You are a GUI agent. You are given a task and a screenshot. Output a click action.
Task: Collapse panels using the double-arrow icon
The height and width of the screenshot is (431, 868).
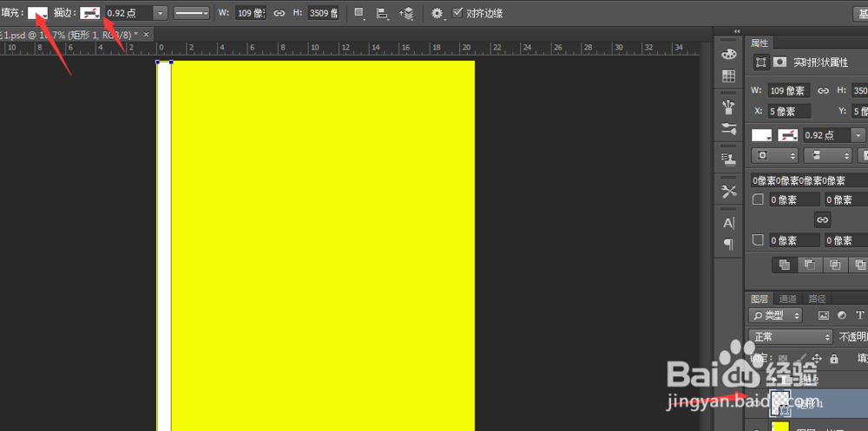737,31
